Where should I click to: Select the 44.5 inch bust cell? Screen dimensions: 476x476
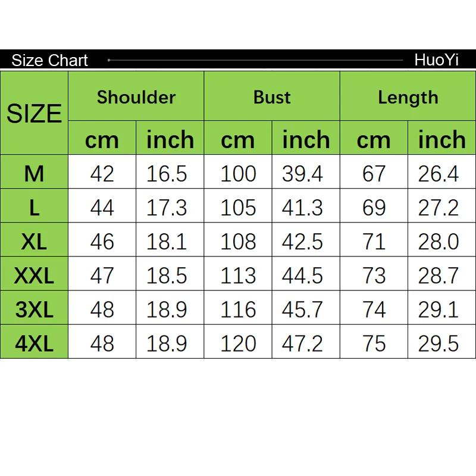click(305, 275)
